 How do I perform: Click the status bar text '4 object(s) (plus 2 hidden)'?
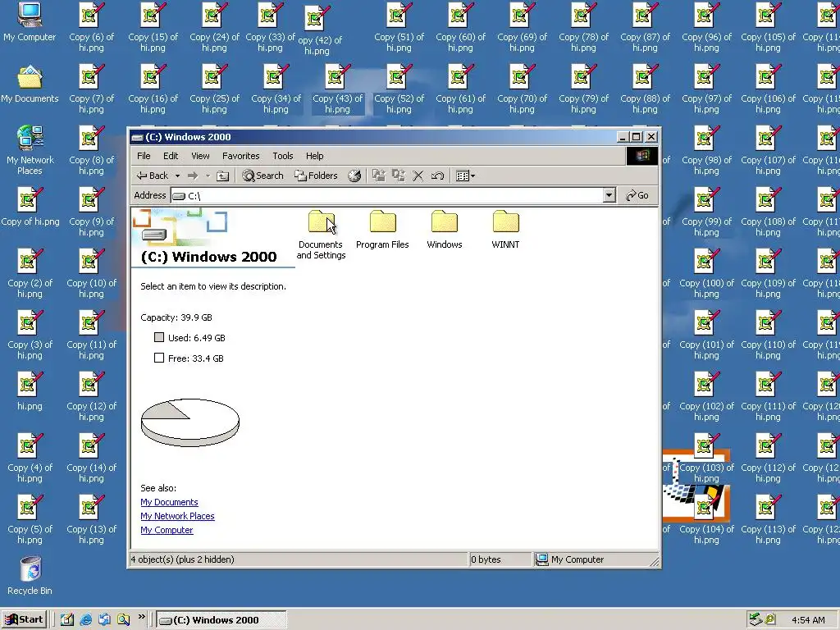pyautogui.click(x=182, y=559)
